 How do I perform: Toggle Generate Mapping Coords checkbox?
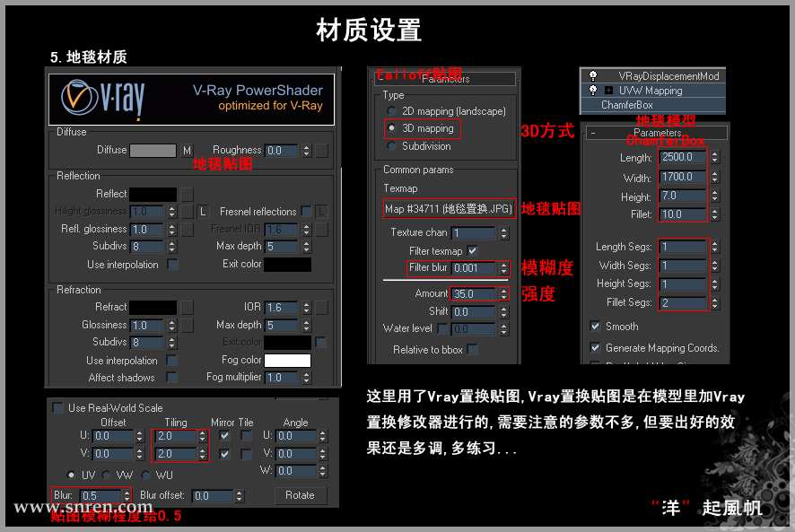(x=595, y=348)
